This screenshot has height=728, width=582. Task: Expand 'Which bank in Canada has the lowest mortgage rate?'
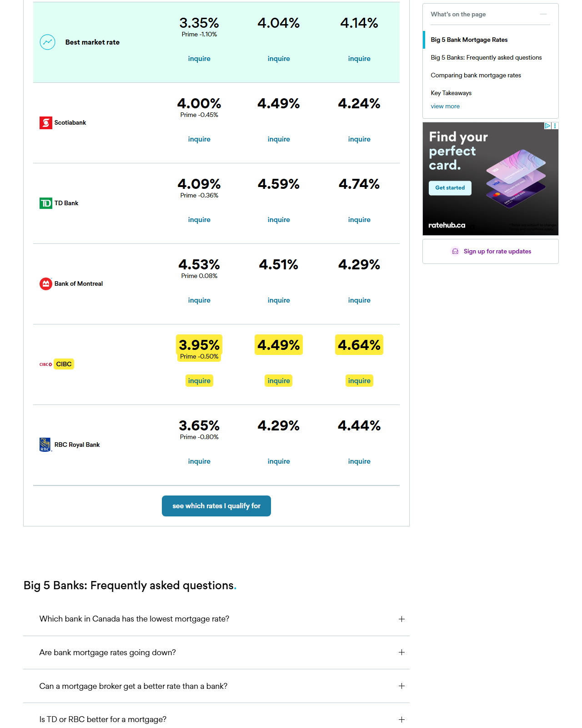pos(401,619)
